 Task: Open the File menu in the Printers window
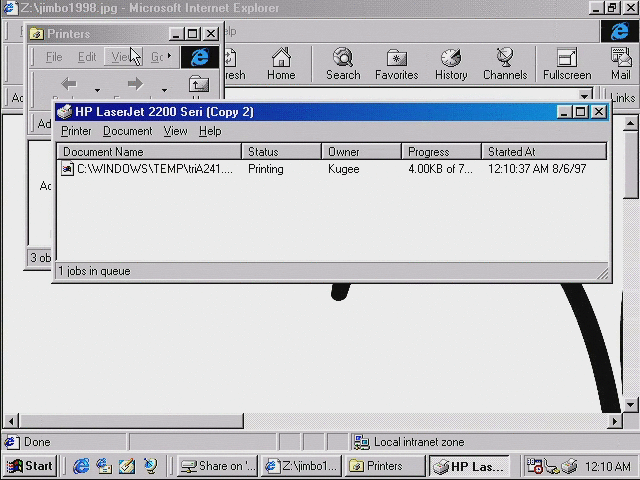54,57
